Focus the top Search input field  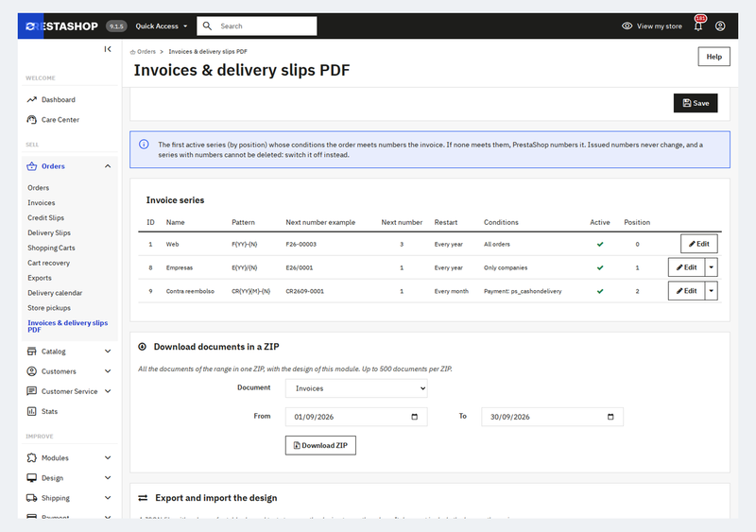point(257,26)
